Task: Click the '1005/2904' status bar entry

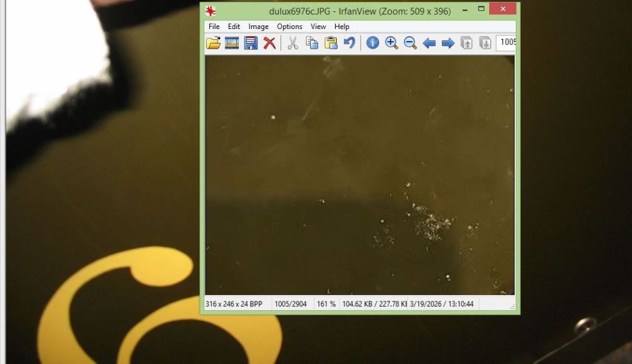Action: coord(291,304)
